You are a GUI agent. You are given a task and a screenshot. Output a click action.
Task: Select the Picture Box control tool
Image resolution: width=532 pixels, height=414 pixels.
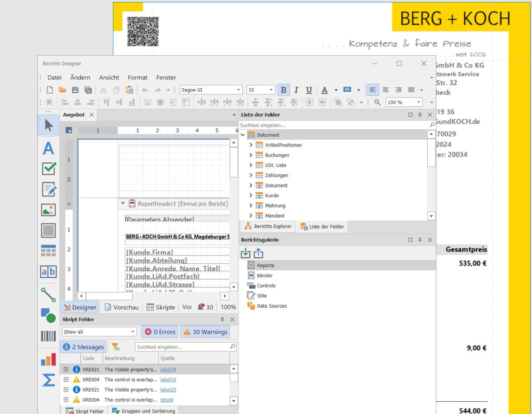pos(49,210)
